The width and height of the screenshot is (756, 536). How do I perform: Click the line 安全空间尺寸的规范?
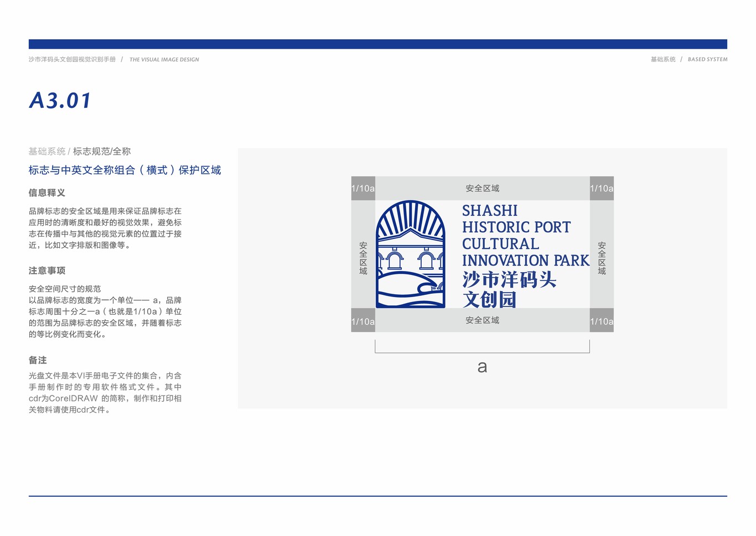point(65,289)
